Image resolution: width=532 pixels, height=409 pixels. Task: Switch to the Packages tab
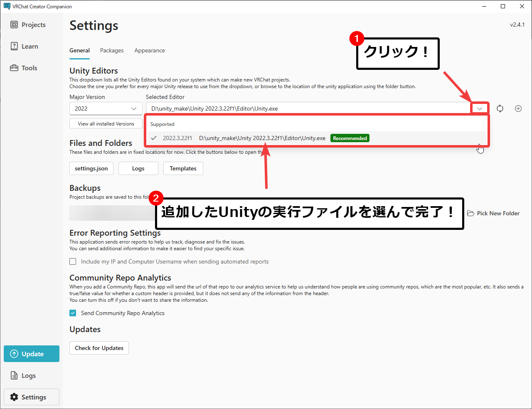click(x=112, y=51)
